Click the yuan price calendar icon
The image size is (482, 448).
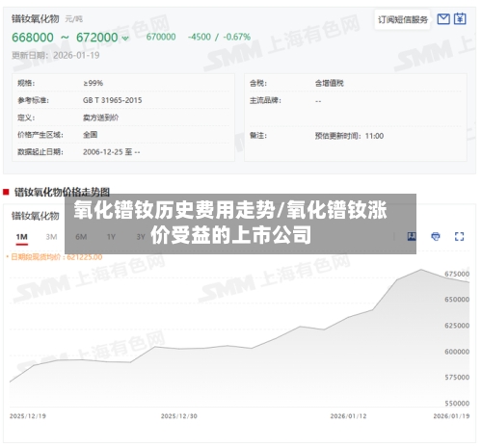(x=460, y=19)
